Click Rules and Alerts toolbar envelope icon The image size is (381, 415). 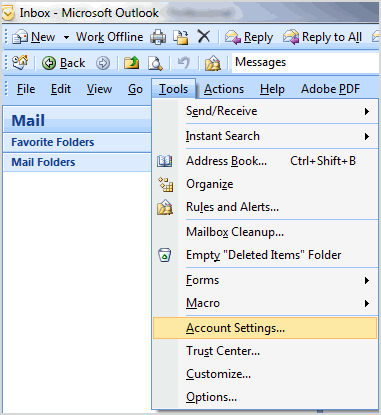[x=213, y=63]
